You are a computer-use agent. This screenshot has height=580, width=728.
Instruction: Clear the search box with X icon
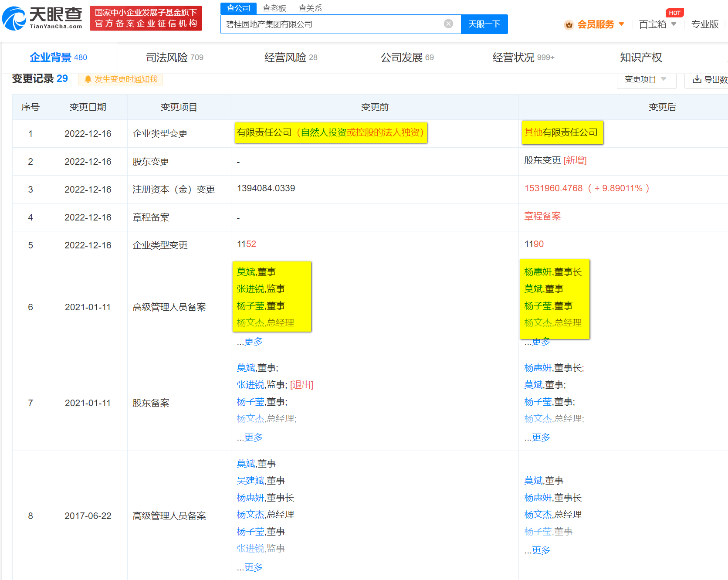[x=448, y=24]
